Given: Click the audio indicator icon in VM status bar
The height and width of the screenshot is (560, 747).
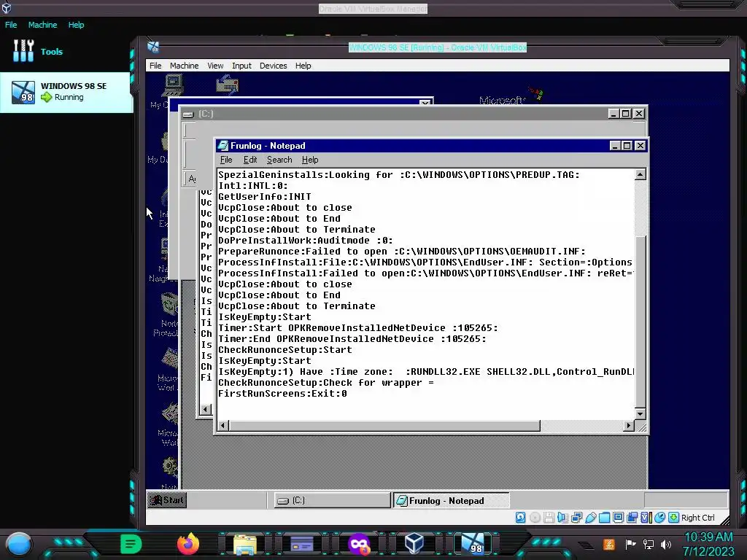Looking at the screenshot, I should [x=562, y=518].
